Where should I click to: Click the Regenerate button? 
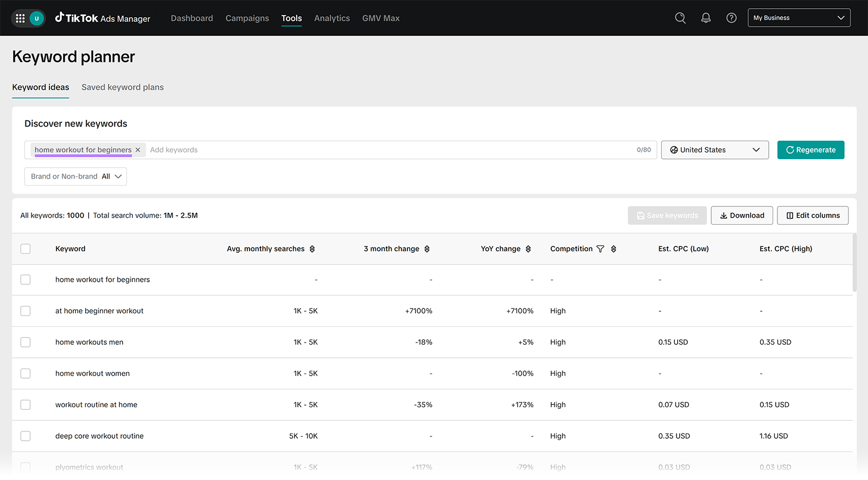[x=810, y=150]
